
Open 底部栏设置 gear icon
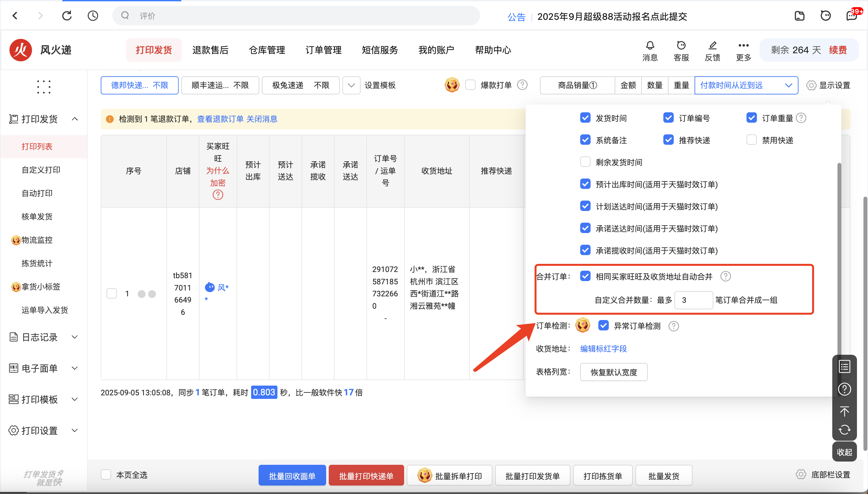pos(800,474)
